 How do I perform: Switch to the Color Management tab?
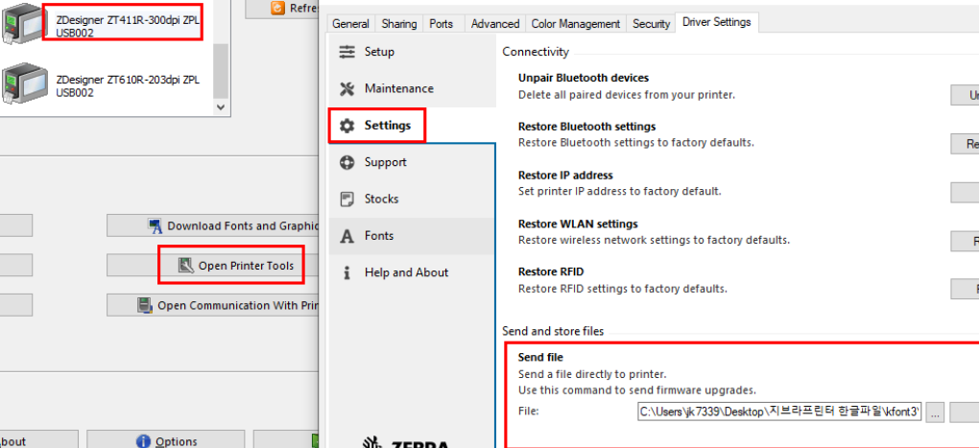576,24
